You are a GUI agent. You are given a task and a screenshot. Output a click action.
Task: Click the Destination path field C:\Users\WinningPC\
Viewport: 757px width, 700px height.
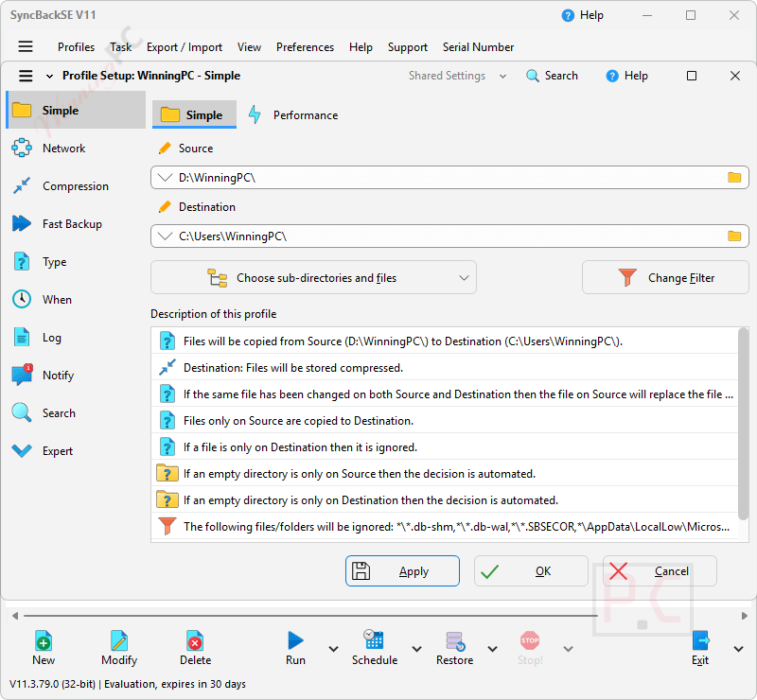(449, 236)
